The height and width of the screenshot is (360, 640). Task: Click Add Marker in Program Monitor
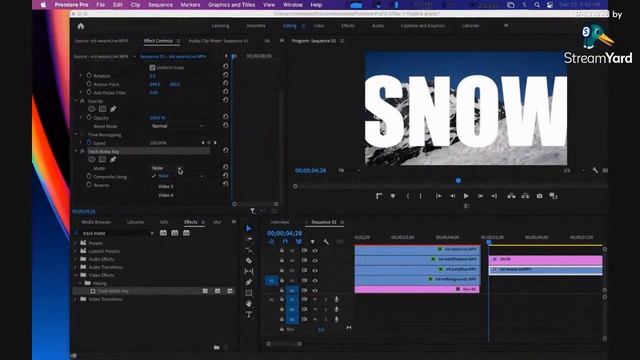pos(393,196)
